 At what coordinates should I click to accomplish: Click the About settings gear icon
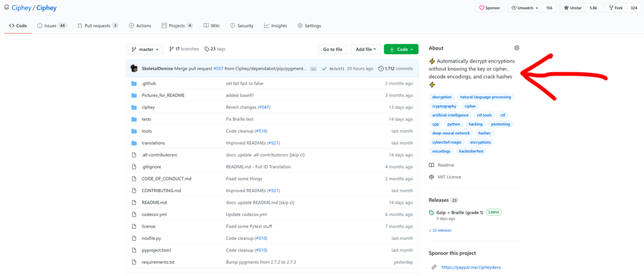[x=516, y=48]
